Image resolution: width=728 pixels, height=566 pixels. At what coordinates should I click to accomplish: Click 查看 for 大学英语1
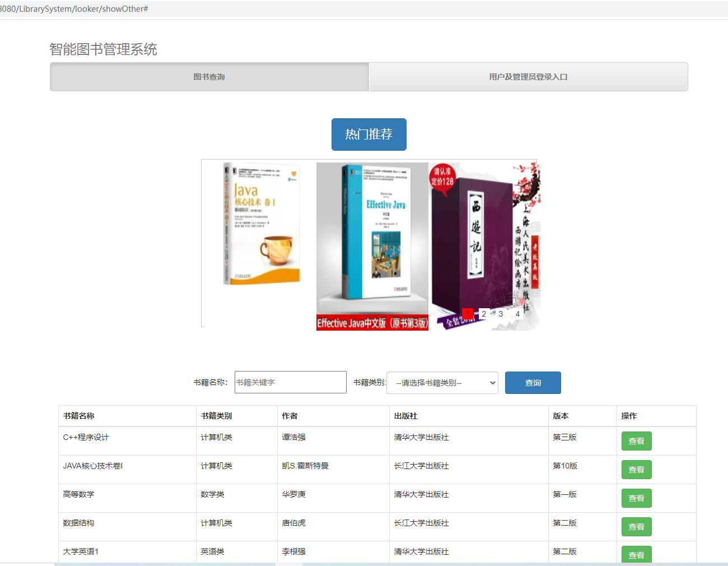636,554
